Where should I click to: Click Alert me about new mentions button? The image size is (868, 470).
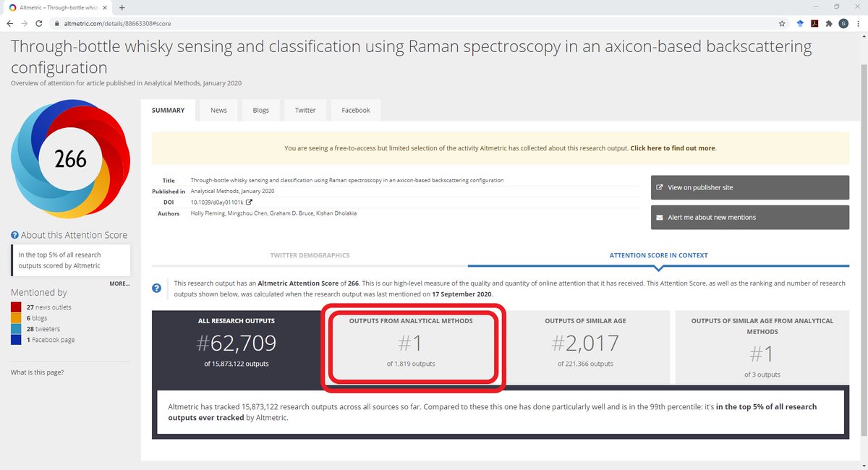click(x=750, y=217)
